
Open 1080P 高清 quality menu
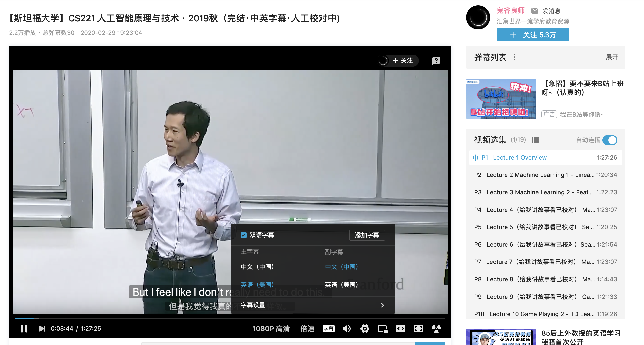[271, 329]
